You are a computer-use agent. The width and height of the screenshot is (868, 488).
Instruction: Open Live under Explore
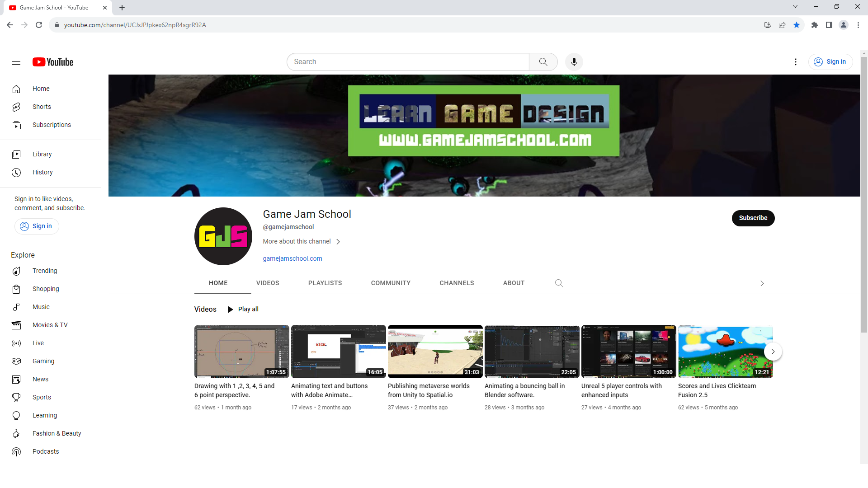click(x=51, y=343)
